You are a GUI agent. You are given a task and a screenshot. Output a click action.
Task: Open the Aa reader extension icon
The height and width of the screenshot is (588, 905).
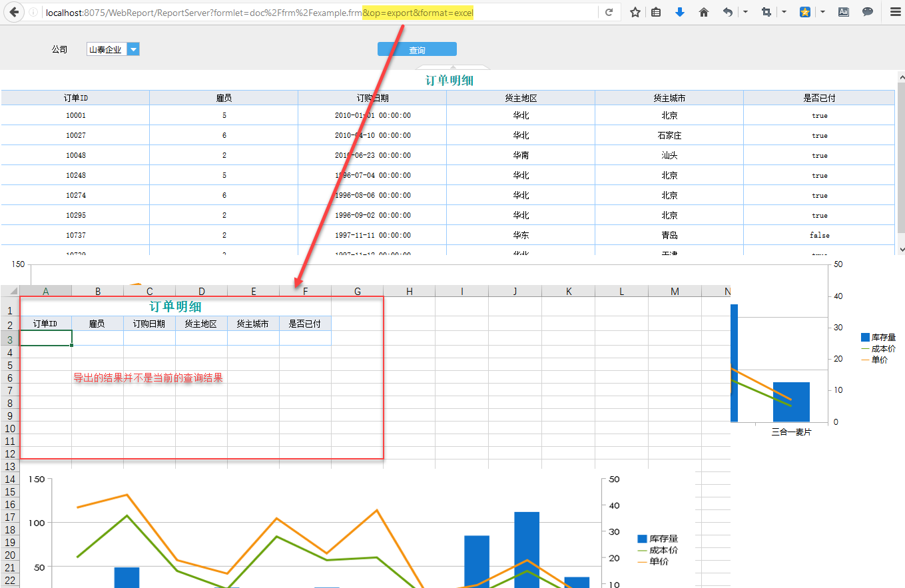coord(844,12)
